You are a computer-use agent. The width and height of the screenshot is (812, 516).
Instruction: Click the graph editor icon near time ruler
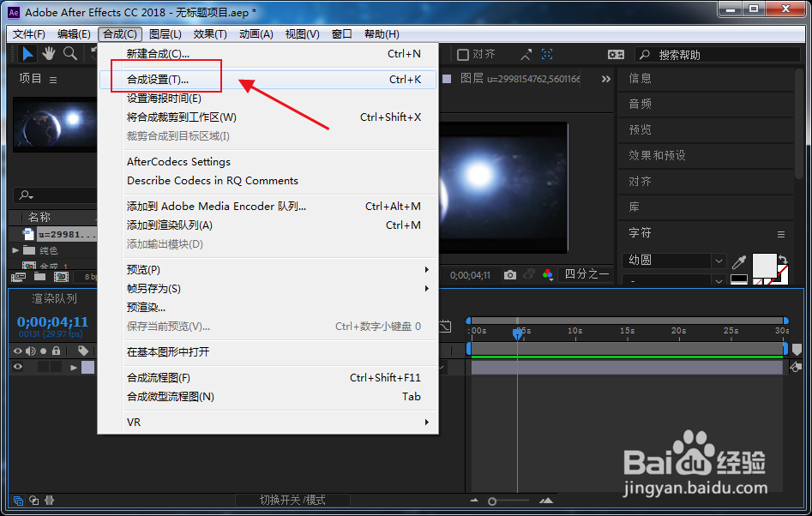(445, 327)
